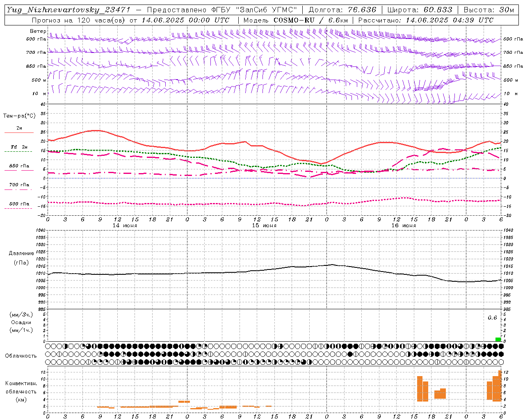This screenshot has height=420, width=525.
Task: Click the '(км)' unit label
Action: (21, 399)
